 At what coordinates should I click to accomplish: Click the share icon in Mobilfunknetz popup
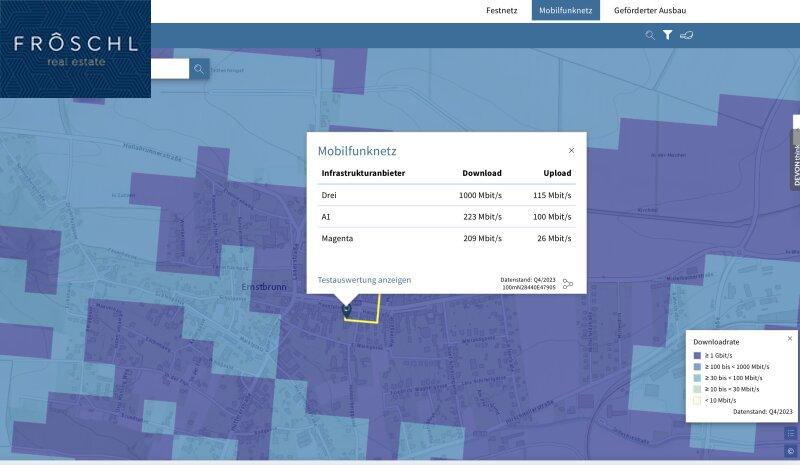[x=568, y=284]
